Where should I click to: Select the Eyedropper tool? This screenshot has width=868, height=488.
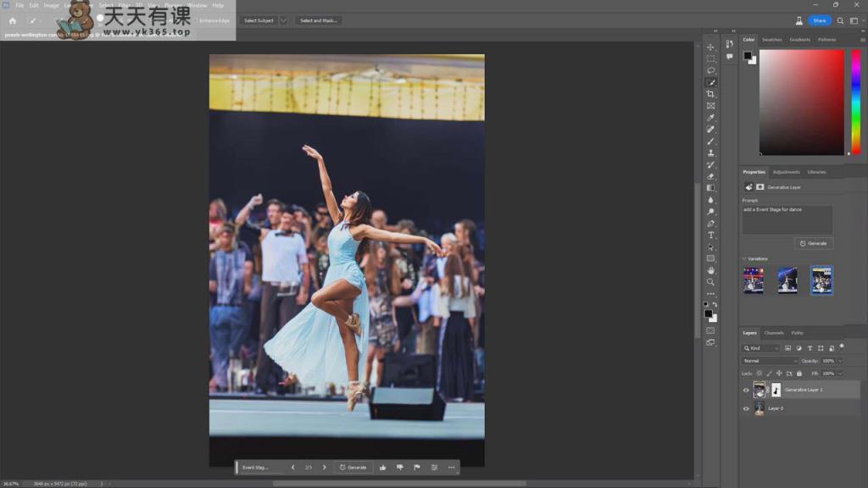(x=711, y=118)
